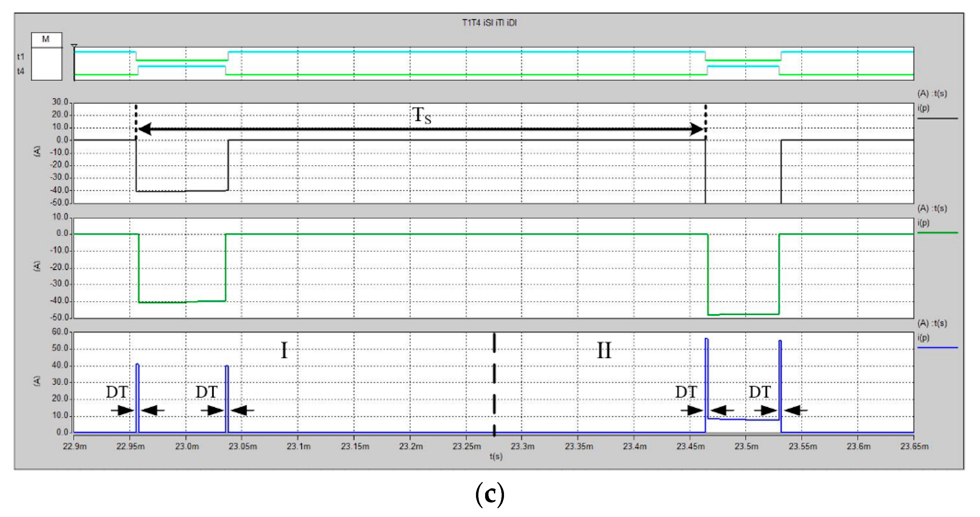Click the 23.25m tick on time axis
Viewport: 980px width, 517px height.
pos(467,446)
